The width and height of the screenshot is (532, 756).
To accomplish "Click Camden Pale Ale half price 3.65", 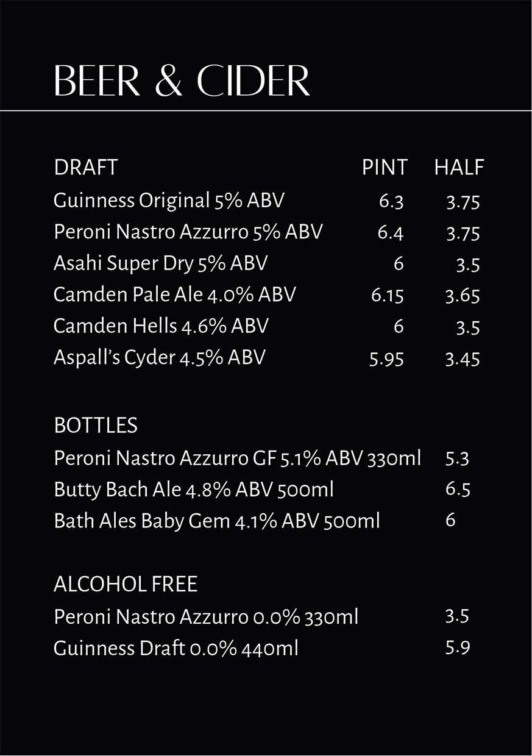I will click(x=463, y=296).
